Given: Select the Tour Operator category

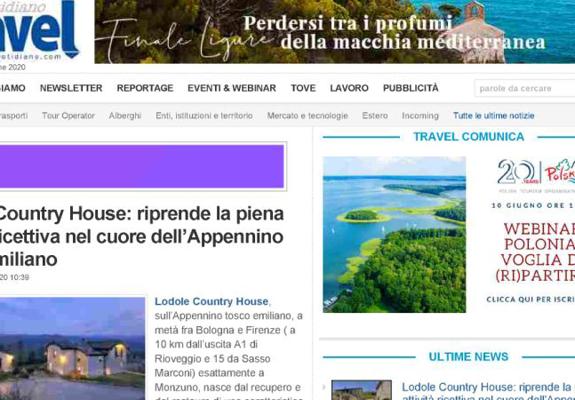Looking at the screenshot, I should point(68,116).
